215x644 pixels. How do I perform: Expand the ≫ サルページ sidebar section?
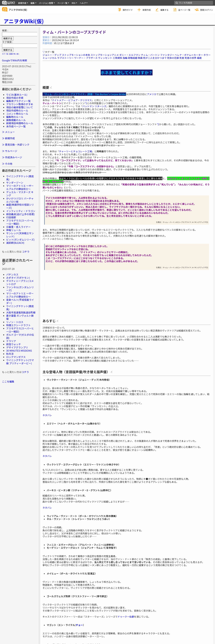(10, 151)
